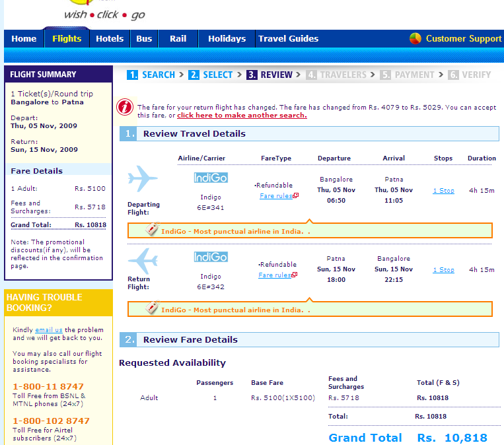Click Base Fare value Rs. 5100(1X5100)
The image size is (504, 445).
pyautogui.click(x=283, y=397)
